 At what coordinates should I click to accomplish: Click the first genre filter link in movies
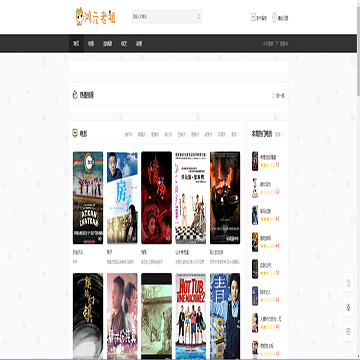pos(128,134)
